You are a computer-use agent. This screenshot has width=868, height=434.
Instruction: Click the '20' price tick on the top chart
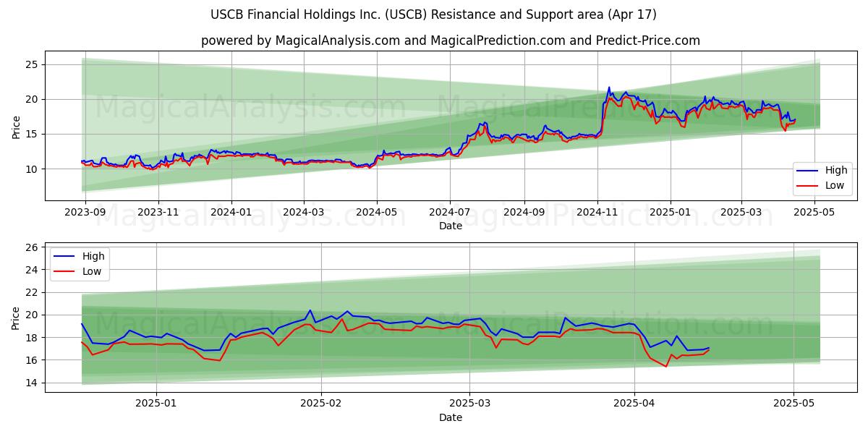click(33, 100)
